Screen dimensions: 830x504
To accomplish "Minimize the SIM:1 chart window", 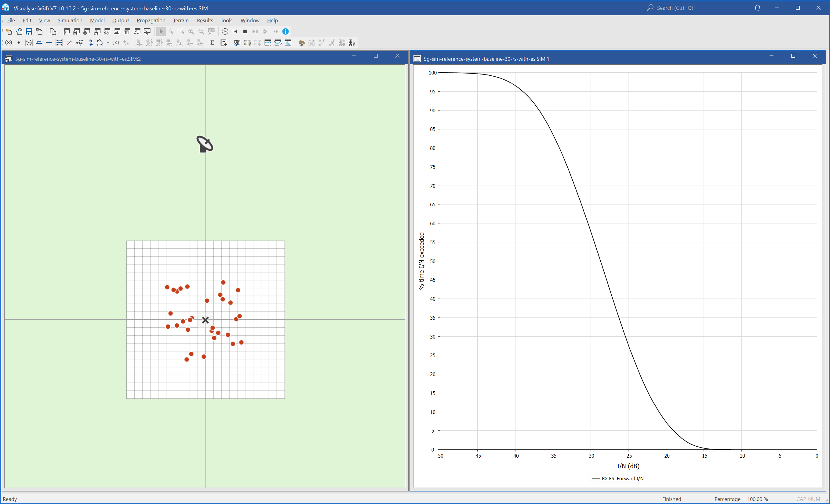I will coord(771,56).
